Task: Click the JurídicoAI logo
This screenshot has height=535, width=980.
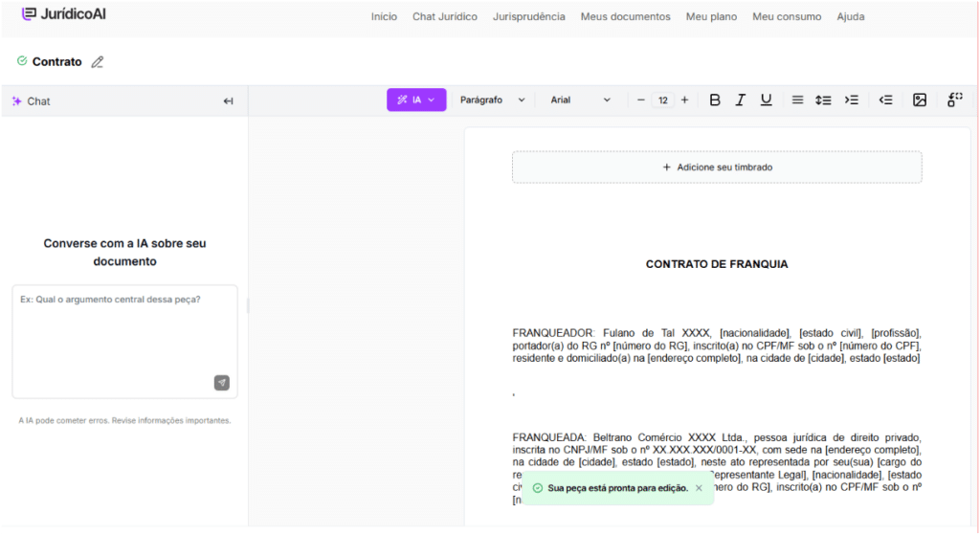Action: point(64,13)
